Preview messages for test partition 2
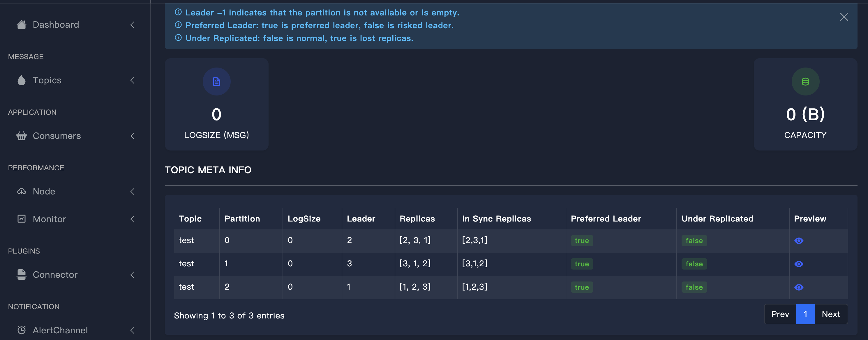868x340 pixels. point(799,287)
